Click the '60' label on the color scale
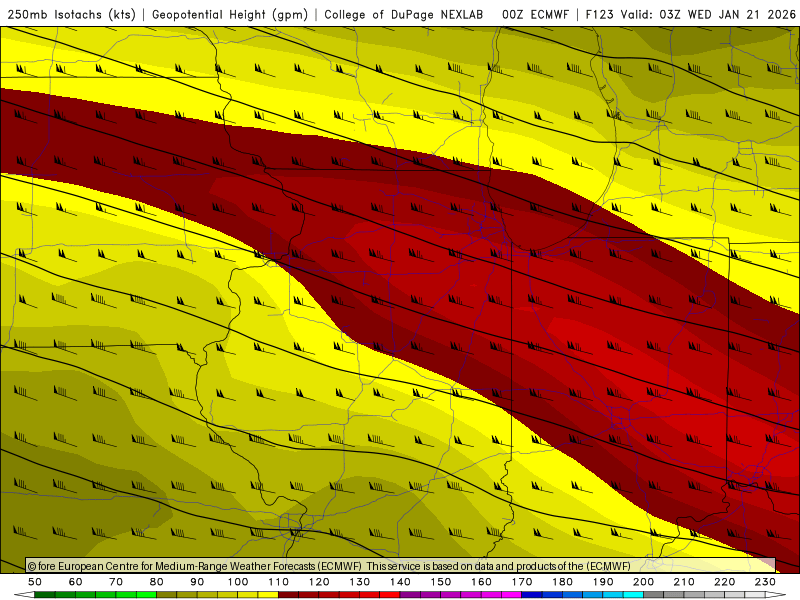The image size is (800, 600). [x=76, y=582]
